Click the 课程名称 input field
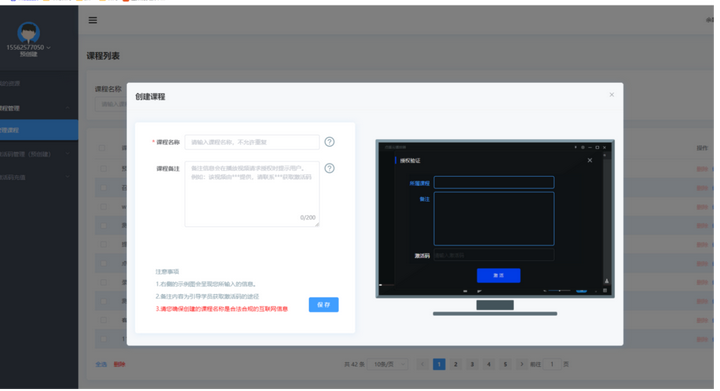Image resolution: width=720 pixels, height=391 pixels. coord(252,142)
